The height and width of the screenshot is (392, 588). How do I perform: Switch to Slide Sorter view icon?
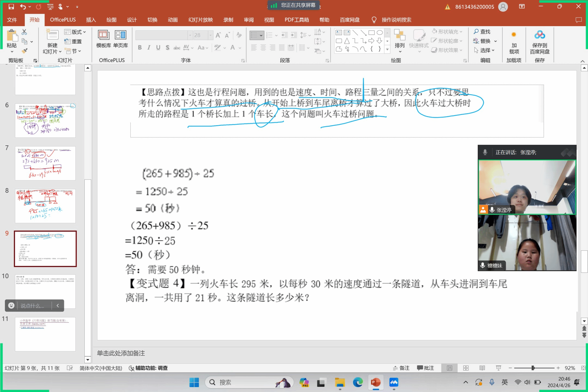466,368
